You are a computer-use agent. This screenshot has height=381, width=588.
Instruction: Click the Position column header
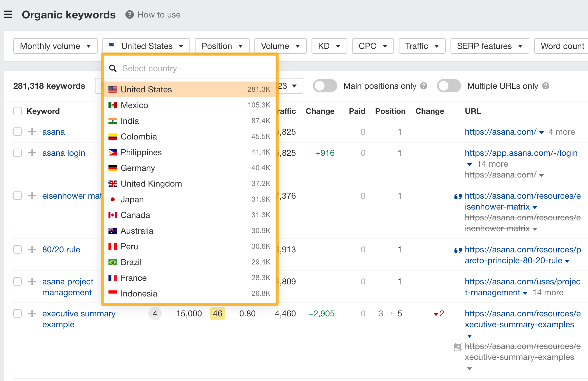pos(390,111)
